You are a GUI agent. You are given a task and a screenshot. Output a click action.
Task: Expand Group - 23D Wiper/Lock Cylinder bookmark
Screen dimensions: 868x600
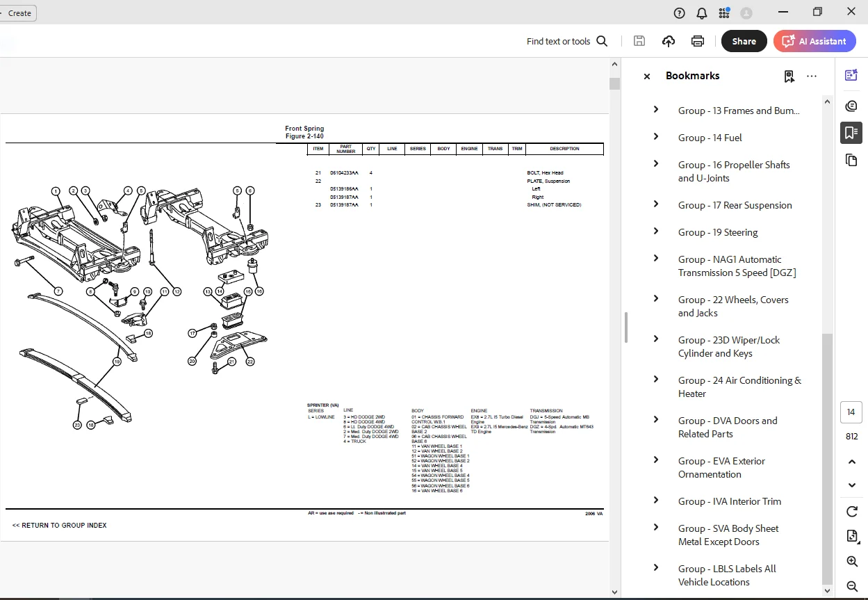655,339
